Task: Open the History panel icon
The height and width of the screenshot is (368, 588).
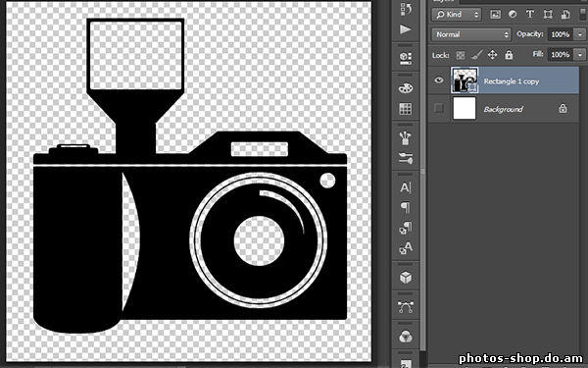Action: coord(406,9)
